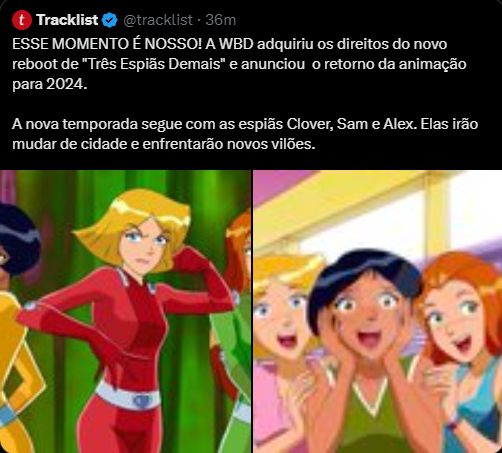
Task: Visit the @tracklist handle link
Action: pos(158,20)
